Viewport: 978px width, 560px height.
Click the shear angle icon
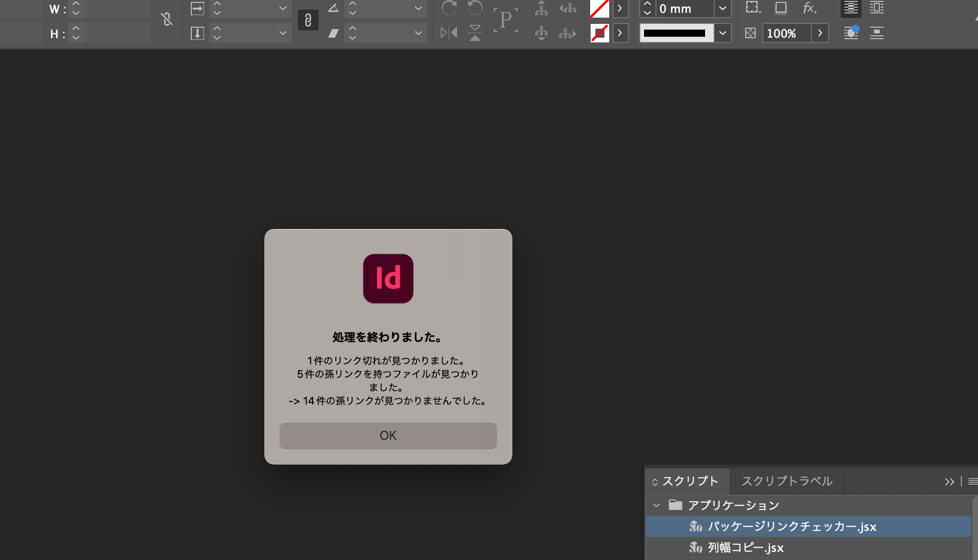point(333,33)
